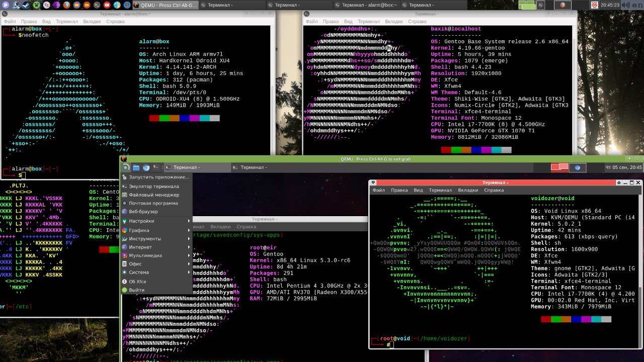Click 'root@eir' heading in Gentoo terminal
The height and width of the screenshot is (362, 644).
(263, 247)
